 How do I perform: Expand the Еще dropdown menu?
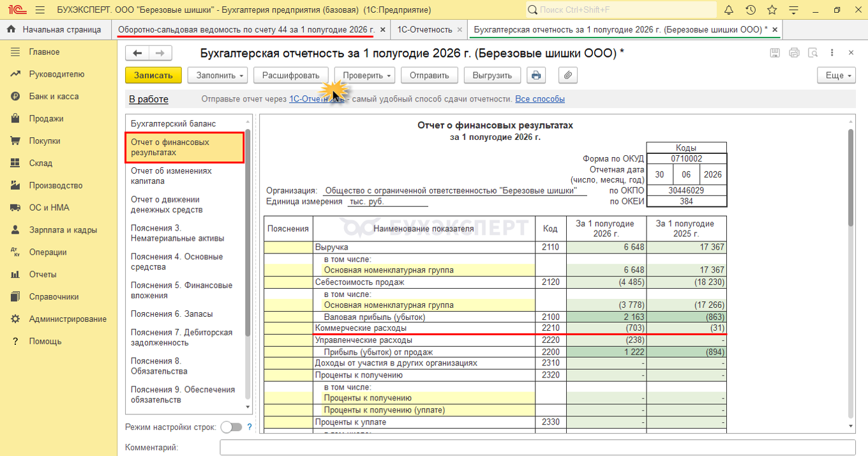pos(836,75)
